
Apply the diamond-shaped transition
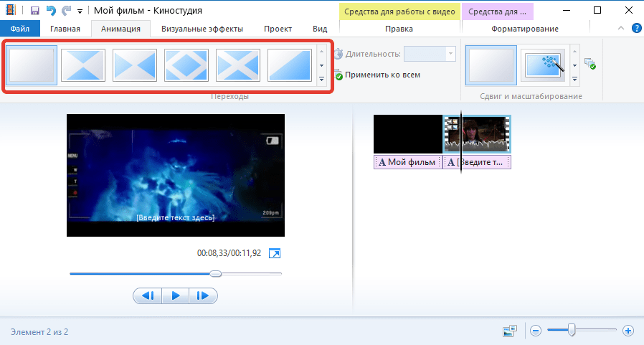coord(186,65)
